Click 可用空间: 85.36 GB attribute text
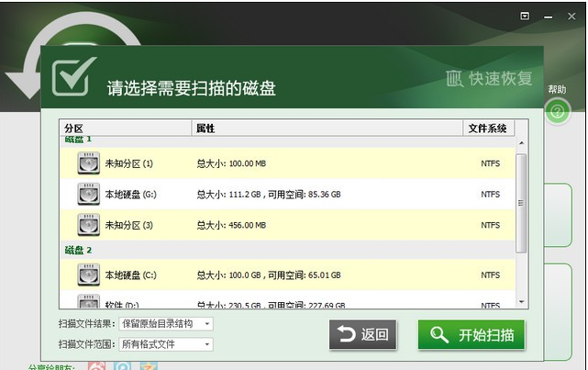Viewport: 588px width, 370px height. pyautogui.click(x=305, y=195)
